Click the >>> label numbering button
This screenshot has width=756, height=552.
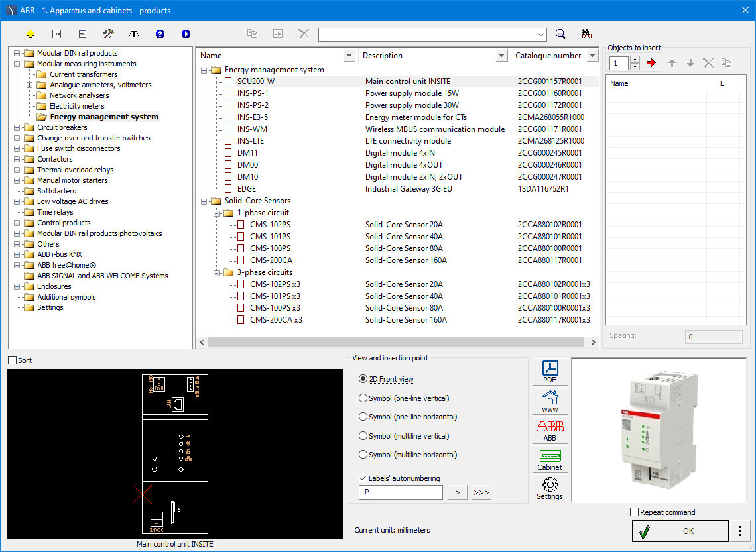[481, 492]
